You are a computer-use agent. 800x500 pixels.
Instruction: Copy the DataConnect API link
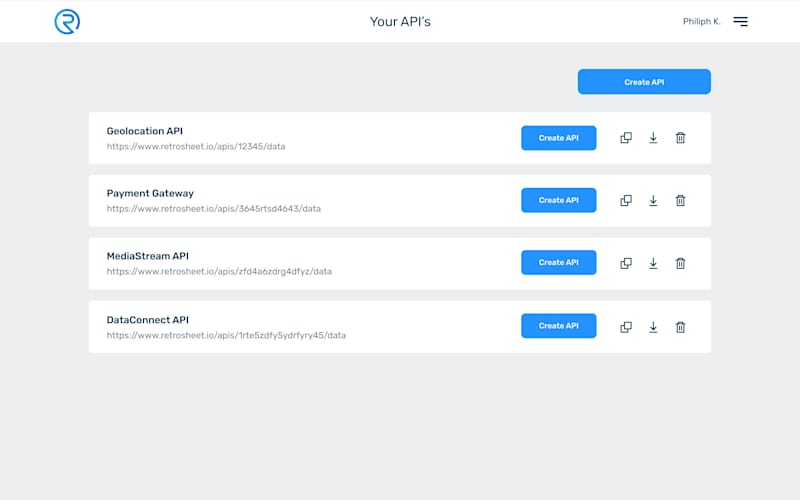(626, 327)
